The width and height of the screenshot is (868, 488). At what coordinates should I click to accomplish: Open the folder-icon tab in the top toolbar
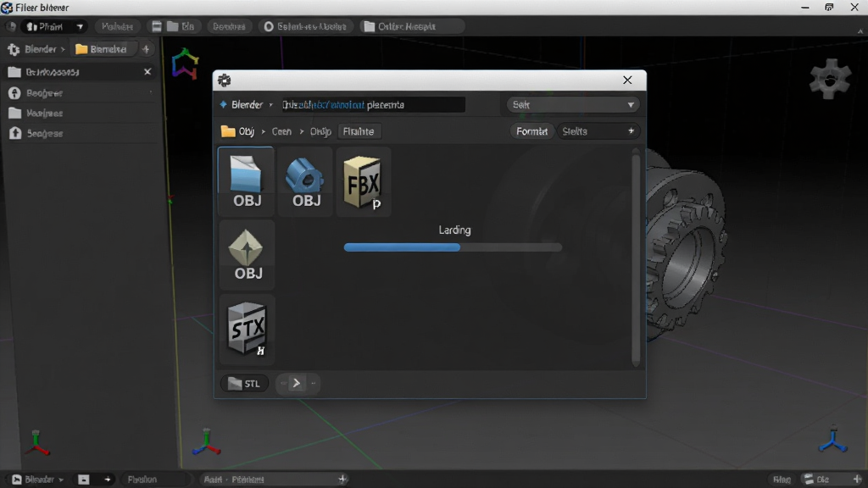pyautogui.click(x=411, y=26)
